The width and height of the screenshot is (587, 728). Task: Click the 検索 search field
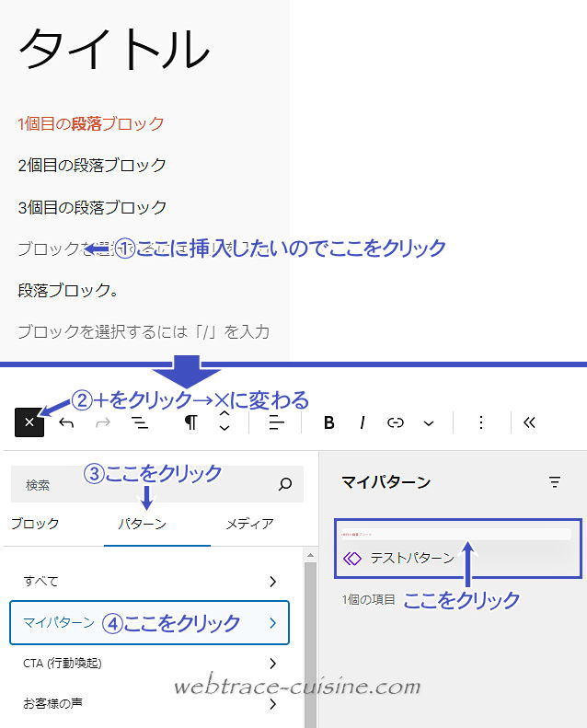pyautogui.click(x=156, y=484)
